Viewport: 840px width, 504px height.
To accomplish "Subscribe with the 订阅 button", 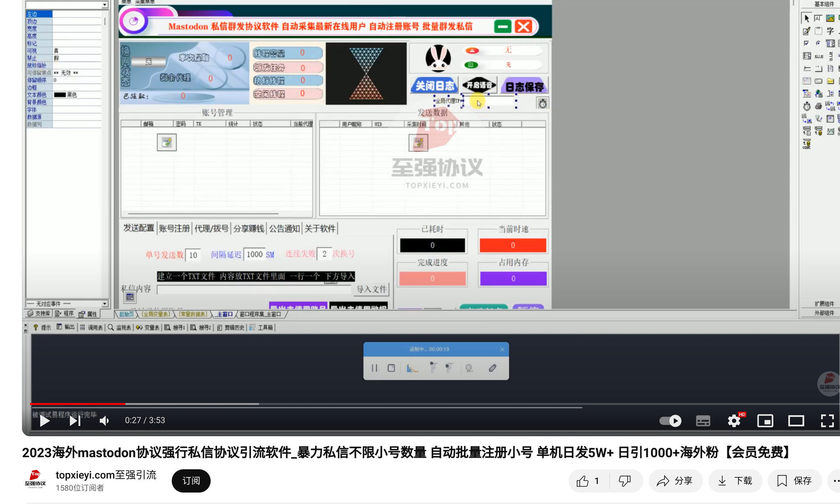I will click(x=191, y=481).
